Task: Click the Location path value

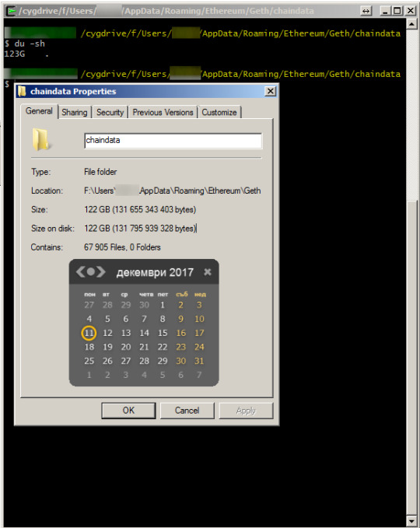Action: [x=172, y=191]
